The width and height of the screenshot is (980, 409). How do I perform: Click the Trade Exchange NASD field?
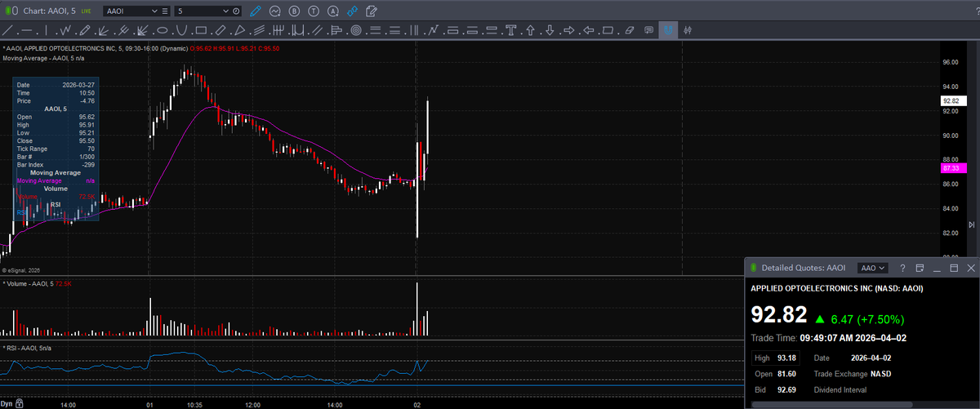[x=853, y=374]
